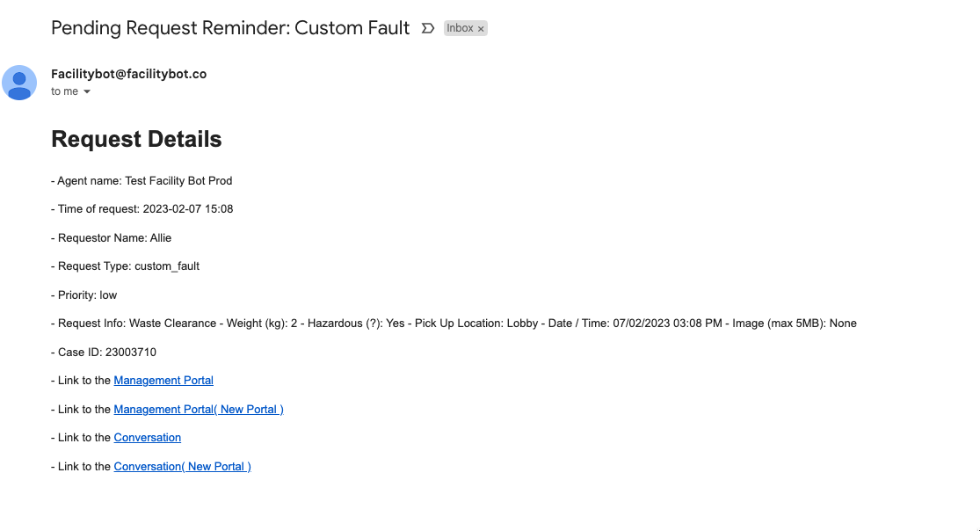Click the importance marker icon beside subject

click(x=427, y=28)
